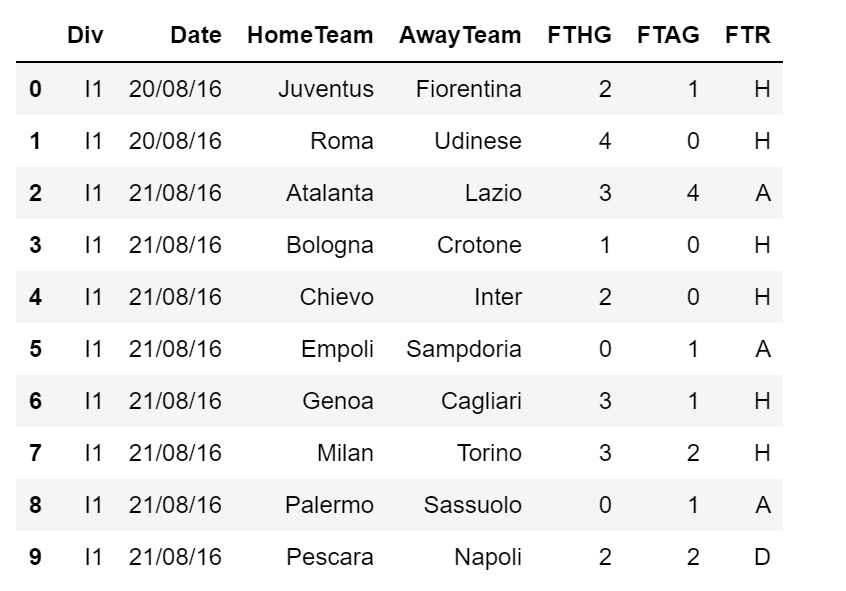Select the Crotone cell

pyautogui.click(x=480, y=245)
